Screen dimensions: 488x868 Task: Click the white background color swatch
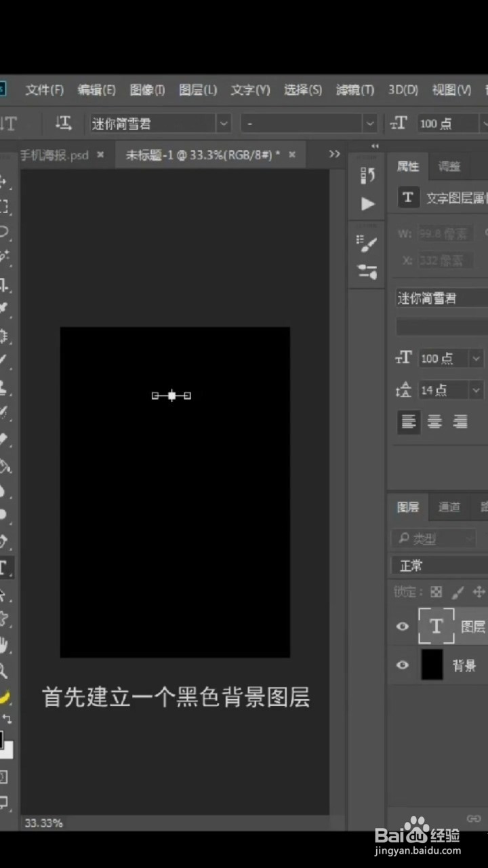coord(7,751)
